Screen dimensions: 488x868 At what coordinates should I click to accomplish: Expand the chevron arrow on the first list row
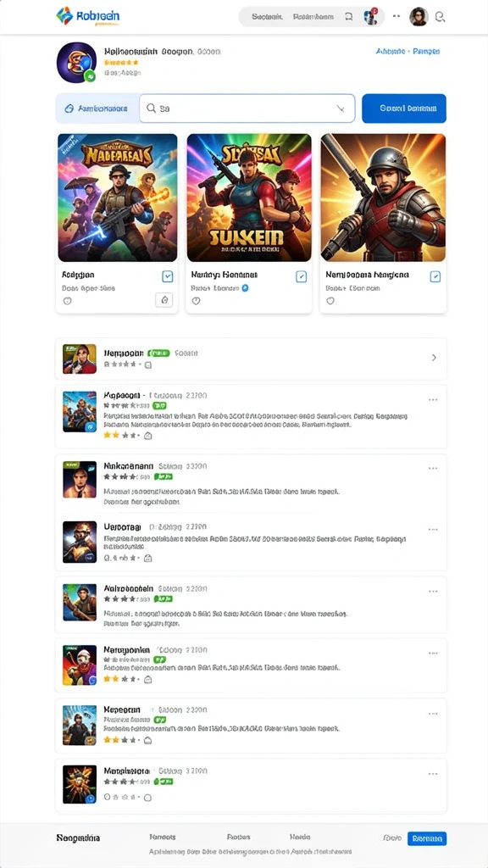tap(434, 358)
